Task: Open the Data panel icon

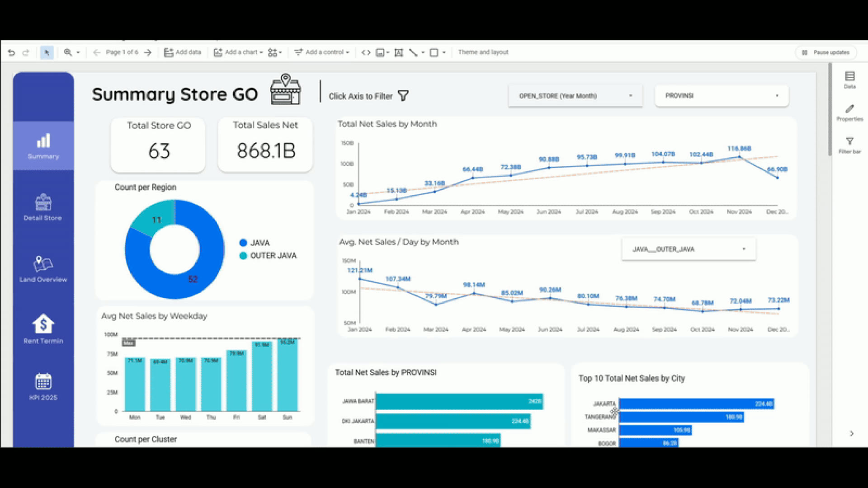Action: coord(850,80)
